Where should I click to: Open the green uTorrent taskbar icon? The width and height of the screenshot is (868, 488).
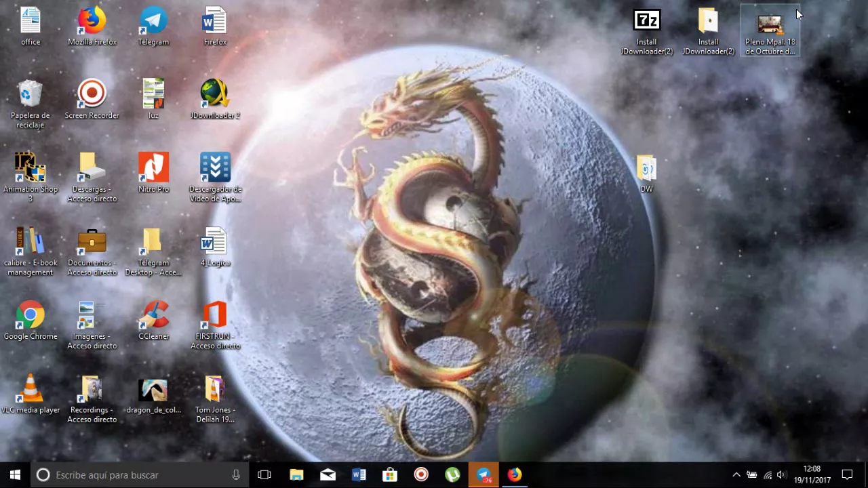452,475
